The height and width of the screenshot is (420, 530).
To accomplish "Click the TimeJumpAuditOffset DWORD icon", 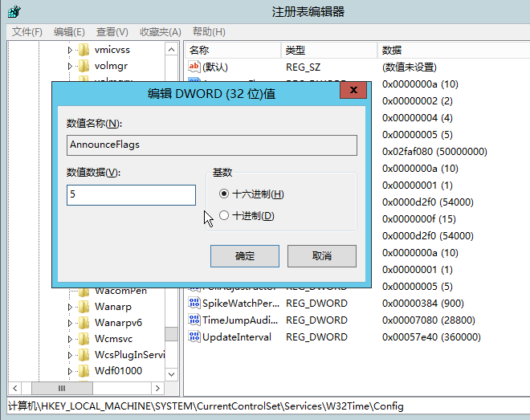I will click(194, 320).
